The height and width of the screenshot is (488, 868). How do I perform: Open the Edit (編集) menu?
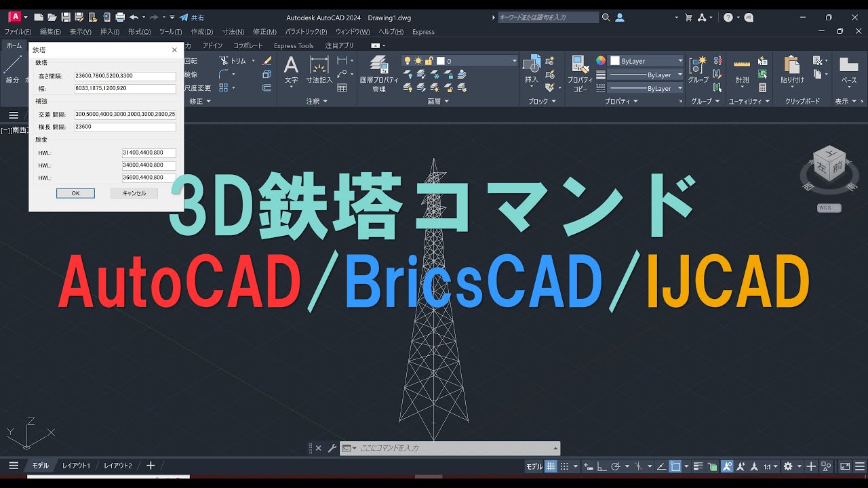tap(50, 32)
